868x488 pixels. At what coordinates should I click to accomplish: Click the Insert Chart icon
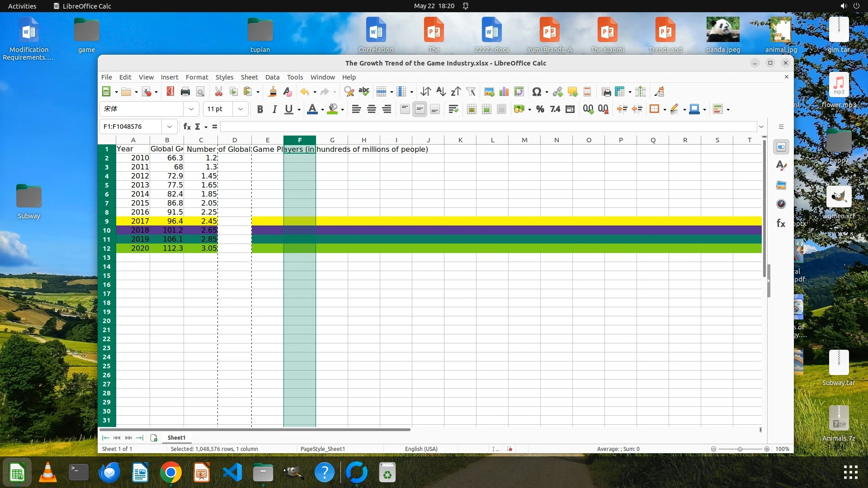504,92
